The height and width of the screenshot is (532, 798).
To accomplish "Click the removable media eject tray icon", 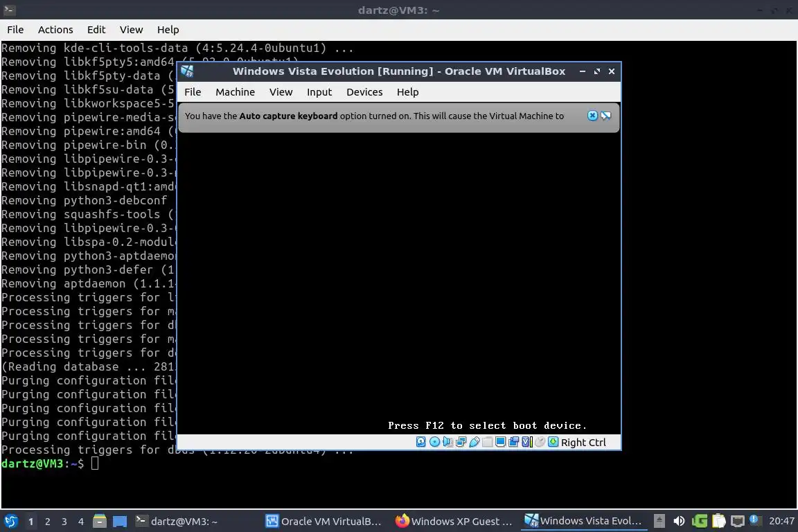I will (x=659, y=521).
